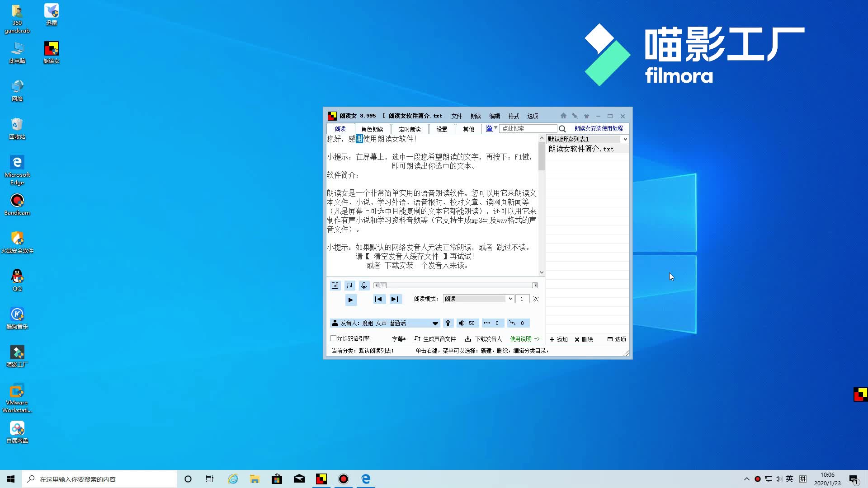Open the 喵影工厂 desktop icon

coord(17,356)
